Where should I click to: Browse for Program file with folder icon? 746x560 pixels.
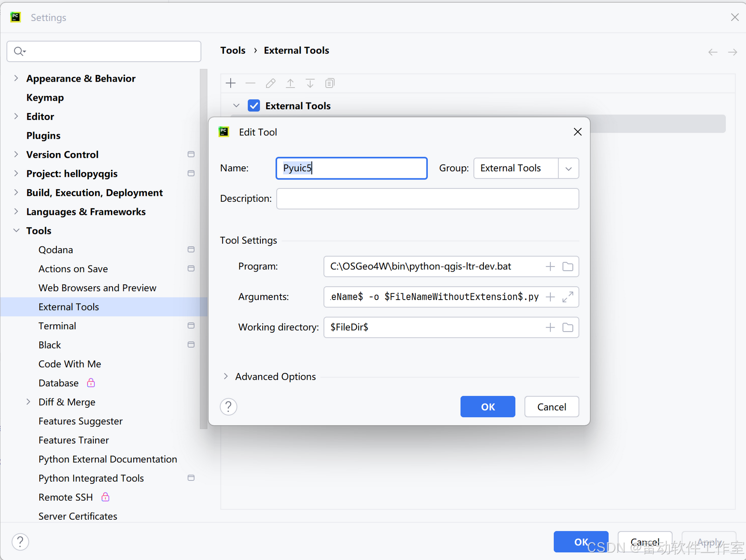tap(568, 267)
